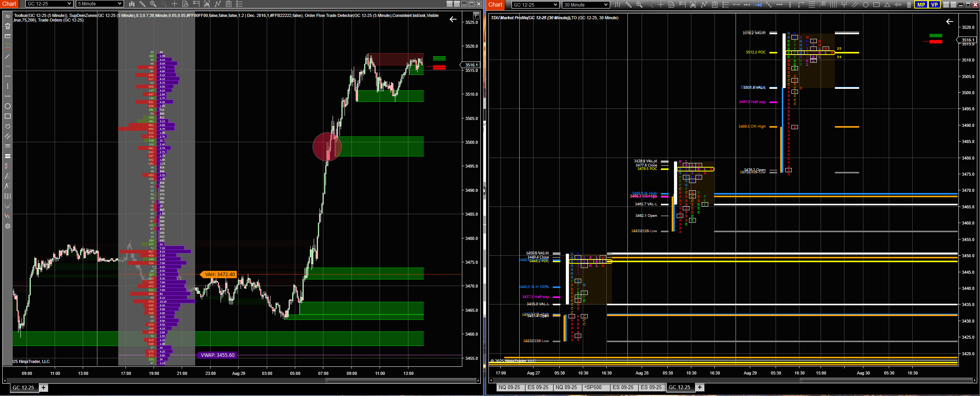Click the 3489.5 OR-High label
980x396 pixels.
[752, 126]
